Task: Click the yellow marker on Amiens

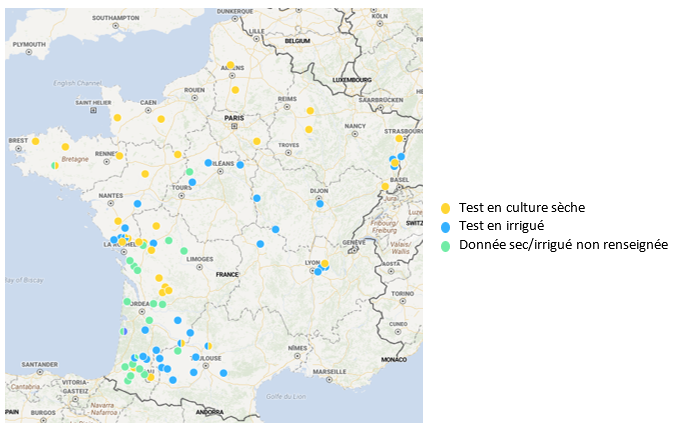Action: pyautogui.click(x=230, y=65)
